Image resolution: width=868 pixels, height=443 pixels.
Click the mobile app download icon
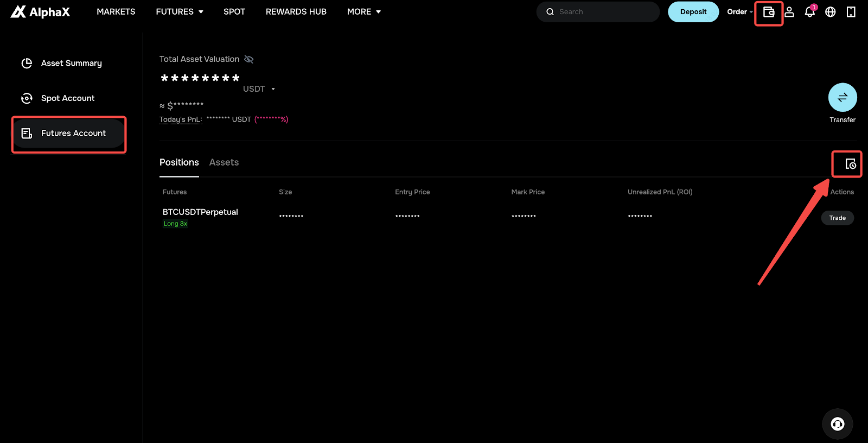[x=851, y=12]
